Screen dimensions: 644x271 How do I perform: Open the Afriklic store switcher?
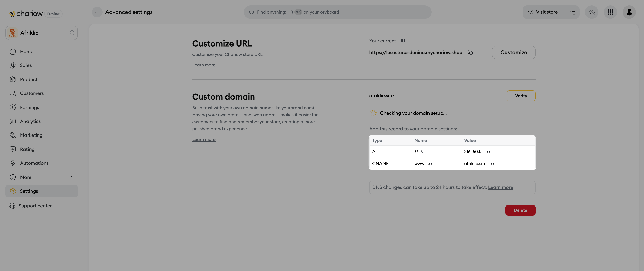(41, 33)
